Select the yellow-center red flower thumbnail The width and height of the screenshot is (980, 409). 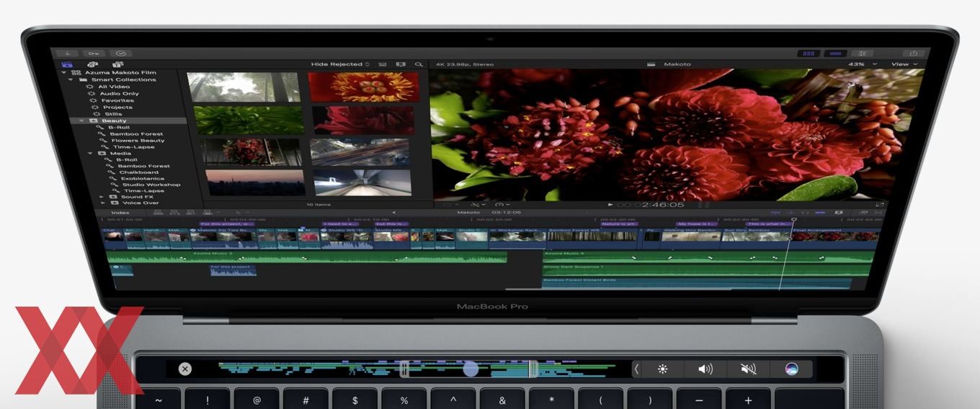tap(363, 86)
